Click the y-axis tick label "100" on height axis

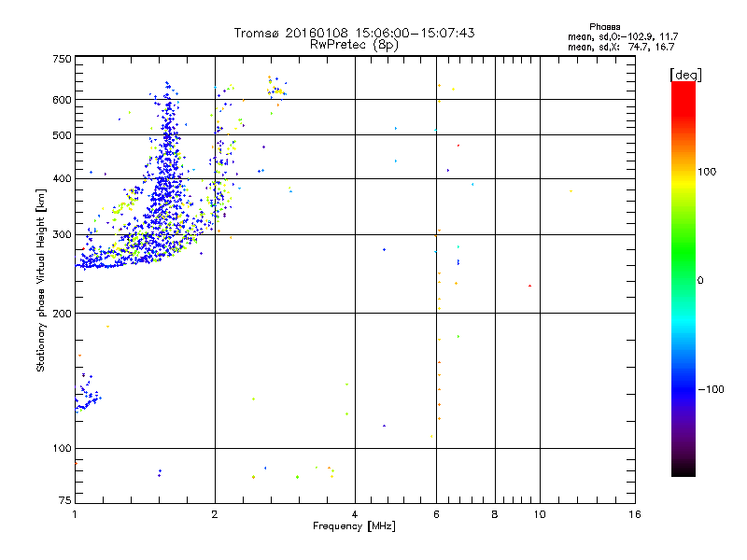63,449
